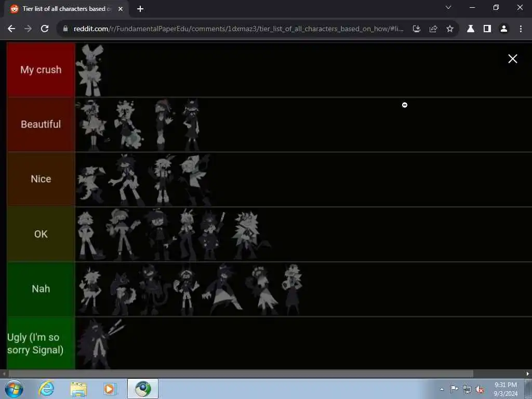Launch Internet Explorer from taskbar
Screen dimensions: 532x399
point(46,389)
